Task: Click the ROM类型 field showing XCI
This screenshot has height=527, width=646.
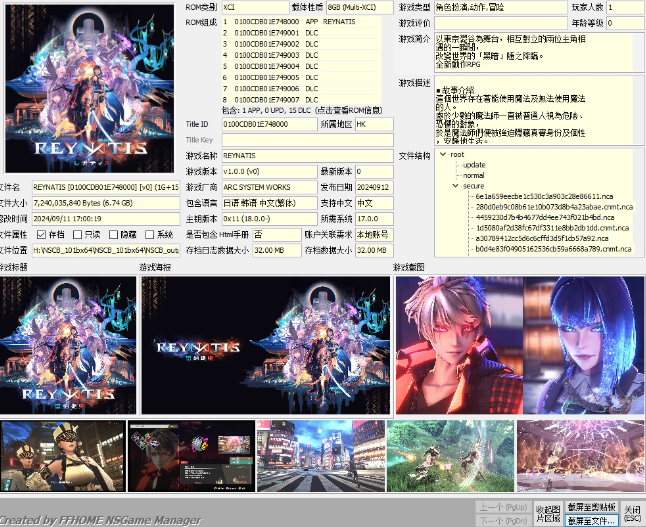Action: 255,7
